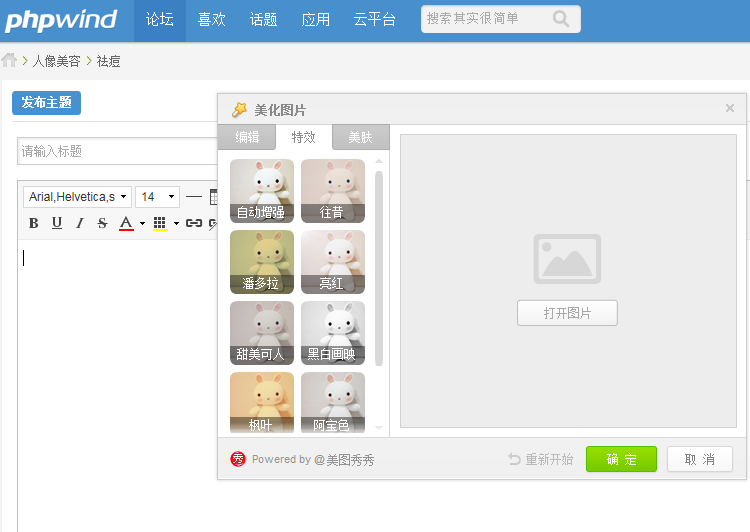The image size is (750, 532).
Task: Click the 取消 button
Action: (700, 459)
